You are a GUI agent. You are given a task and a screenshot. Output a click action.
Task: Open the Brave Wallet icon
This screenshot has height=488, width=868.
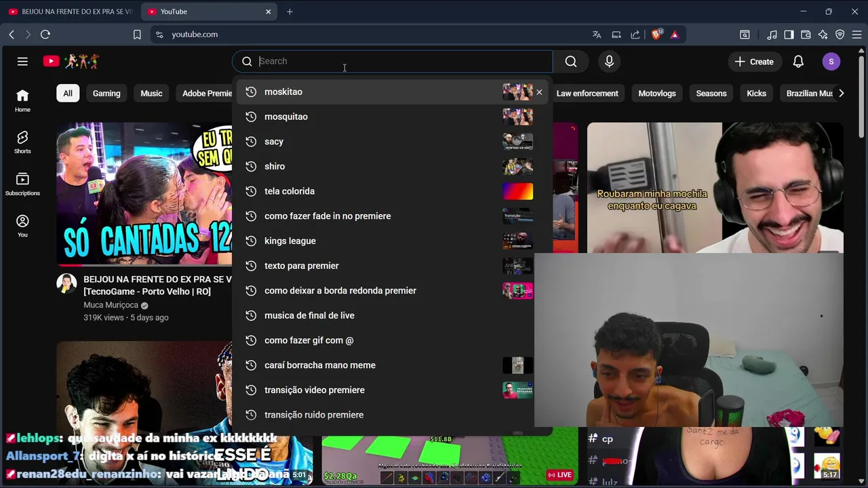[806, 35]
